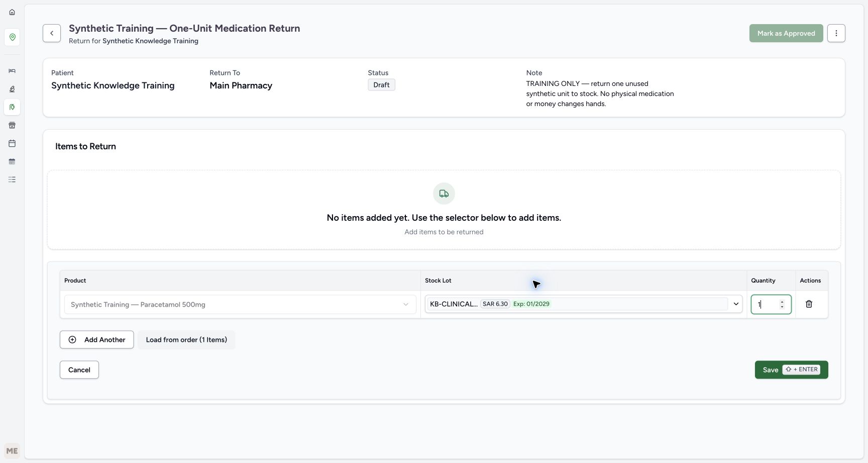Open the Stock Lot dropdown KB-CLINICAL
The height and width of the screenshot is (463, 868).
tap(584, 304)
